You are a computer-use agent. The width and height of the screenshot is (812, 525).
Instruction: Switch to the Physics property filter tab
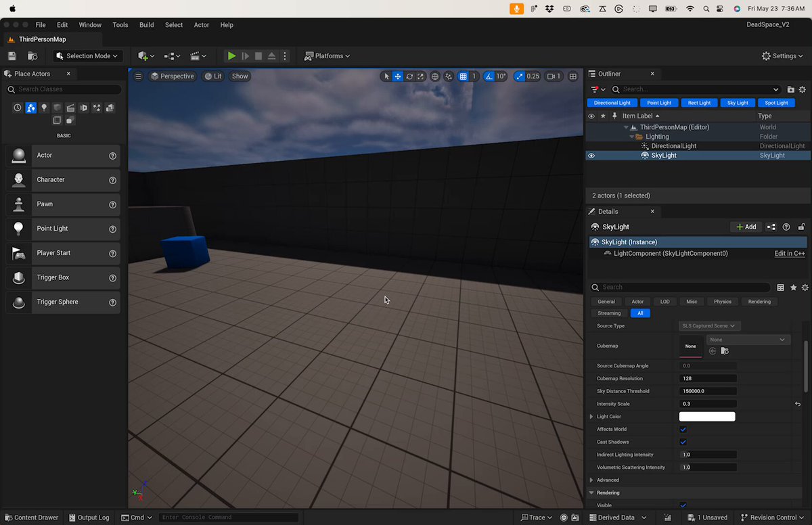pos(723,302)
